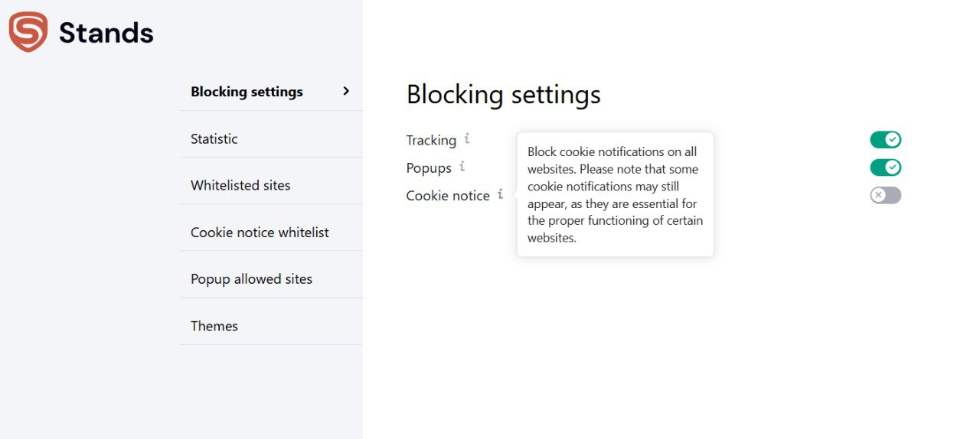Select Blocking settings in the sidebar
The height and width of the screenshot is (439, 980).
tap(247, 92)
